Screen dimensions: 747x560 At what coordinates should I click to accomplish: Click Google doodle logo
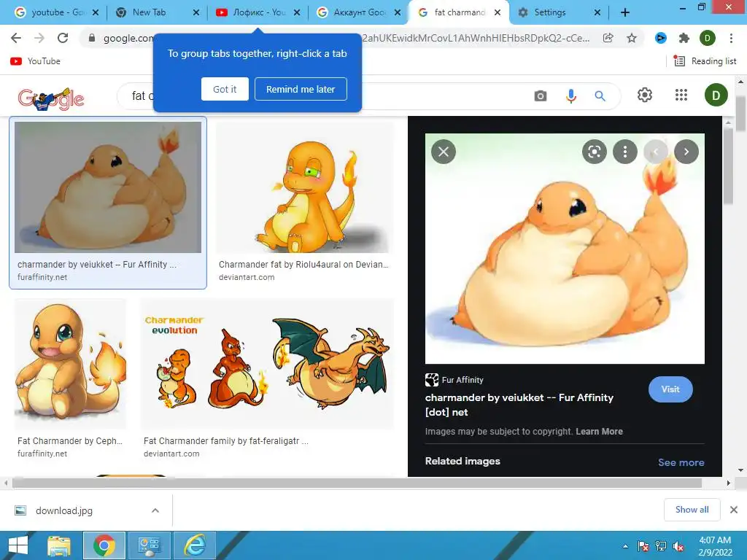tap(51, 98)
